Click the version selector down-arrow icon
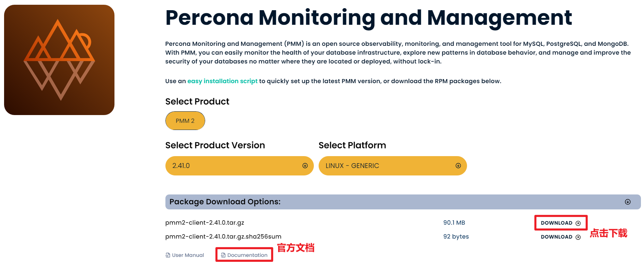Viewport: 644px width, 262px height. (x=305, y=166)
